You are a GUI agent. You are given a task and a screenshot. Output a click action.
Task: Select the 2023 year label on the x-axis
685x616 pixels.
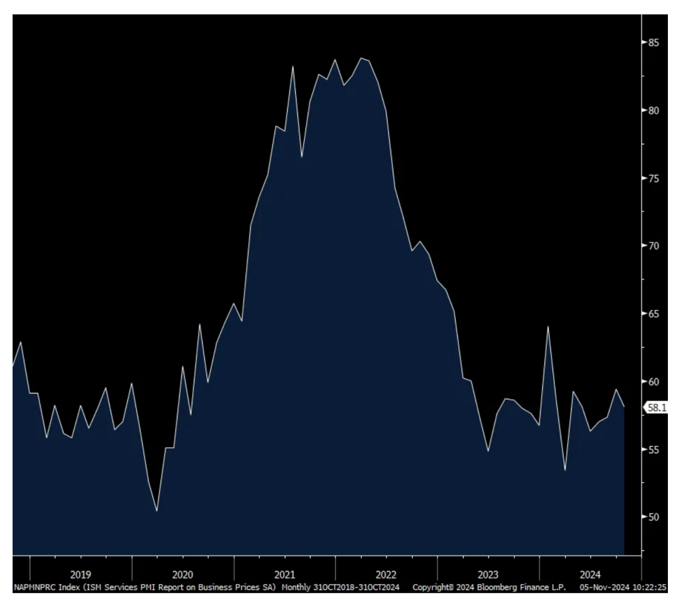pyautogui.click(x=488, y=574)
